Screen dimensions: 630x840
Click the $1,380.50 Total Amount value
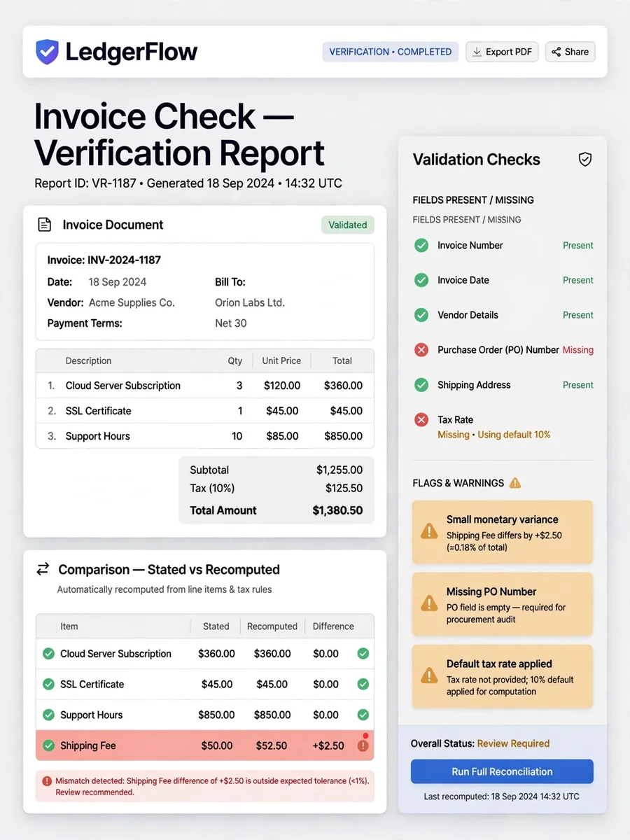tap(337, 510)
